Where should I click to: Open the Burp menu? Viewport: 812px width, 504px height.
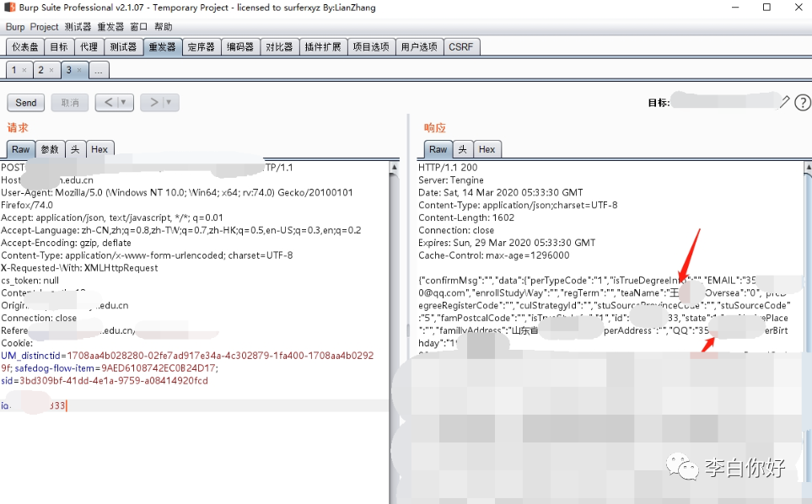(15, 27)
